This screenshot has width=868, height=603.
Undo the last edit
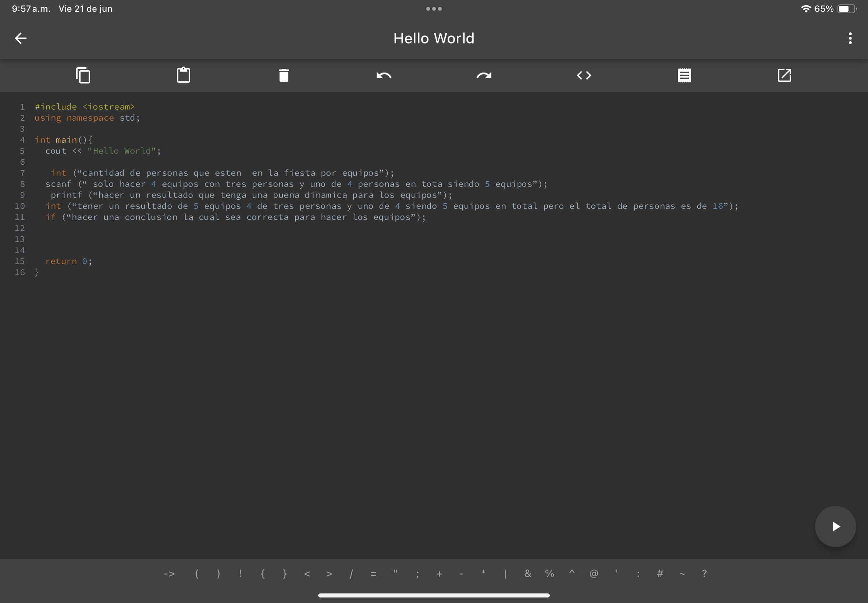(x=384, y=75)
